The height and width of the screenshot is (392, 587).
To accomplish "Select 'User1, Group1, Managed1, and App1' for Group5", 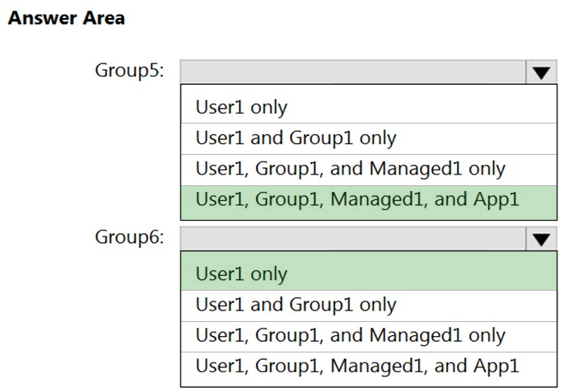I will (x=368, y=199).
